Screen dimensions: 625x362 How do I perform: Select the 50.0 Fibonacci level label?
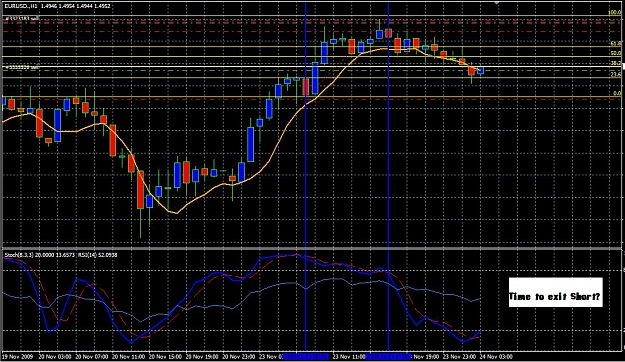[616, 53]
